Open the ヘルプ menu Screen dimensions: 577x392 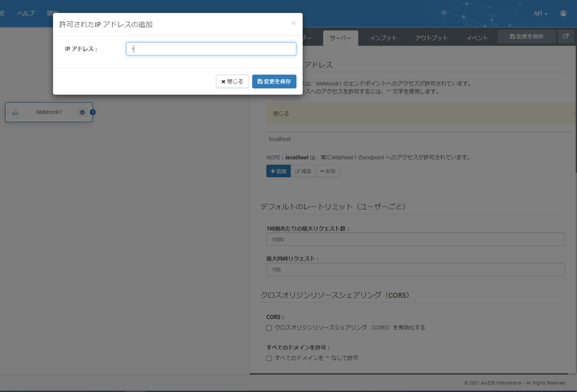click(25, 13)
